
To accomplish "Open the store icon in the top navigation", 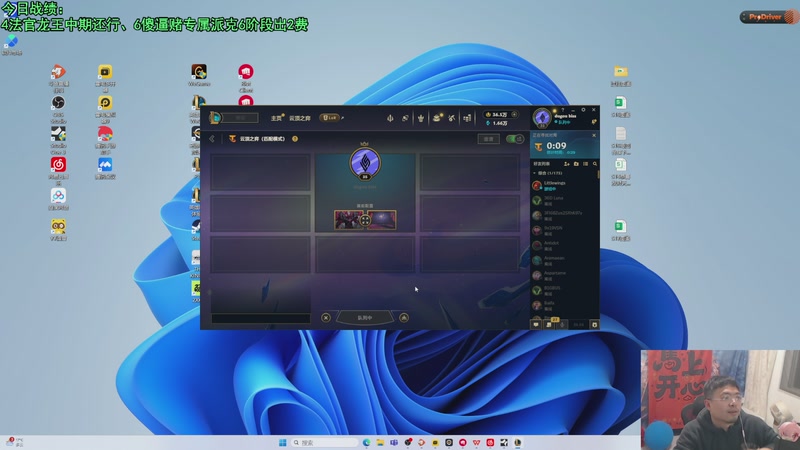I will coord(467,118).
